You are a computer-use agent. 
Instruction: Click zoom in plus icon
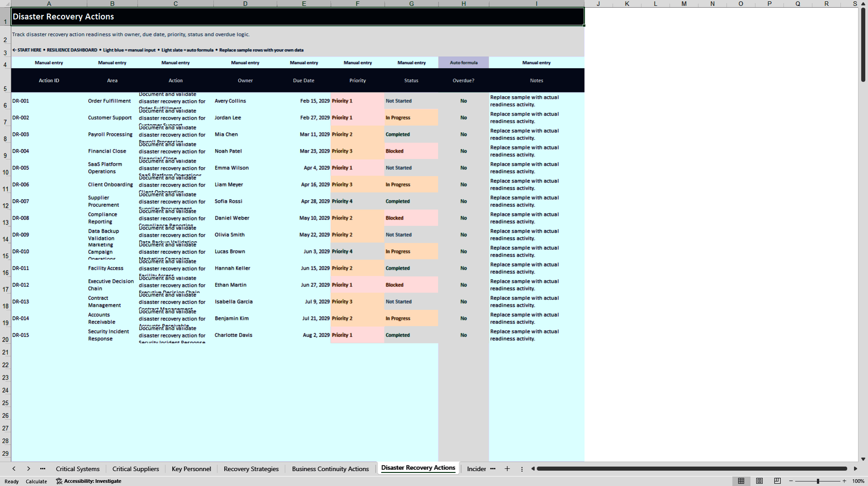844,481
